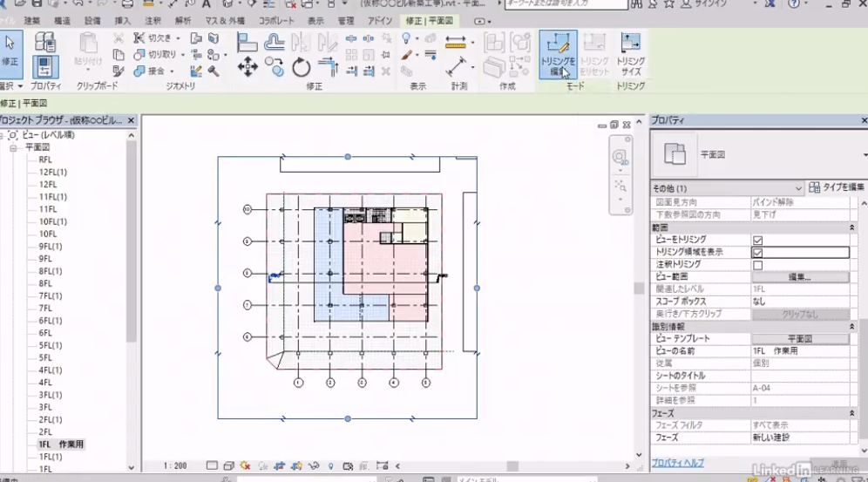Open the プロパティヘルプ link
Image resolution: width=868 pixels, height=482 pixels.
pyautogui.click(x=677, y=463)
